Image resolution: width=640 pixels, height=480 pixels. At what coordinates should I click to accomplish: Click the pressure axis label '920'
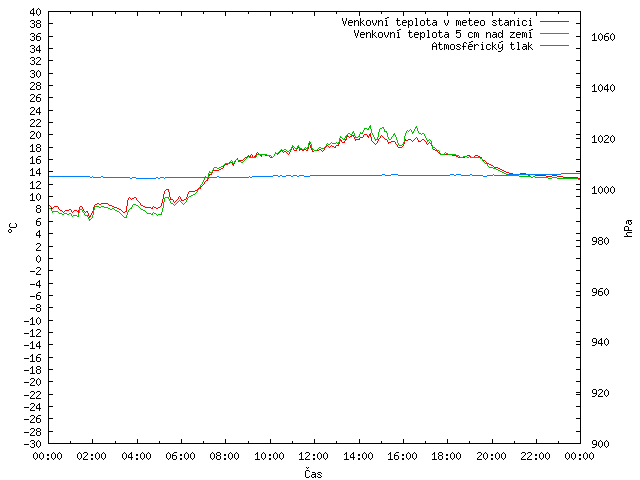[600, 393]
